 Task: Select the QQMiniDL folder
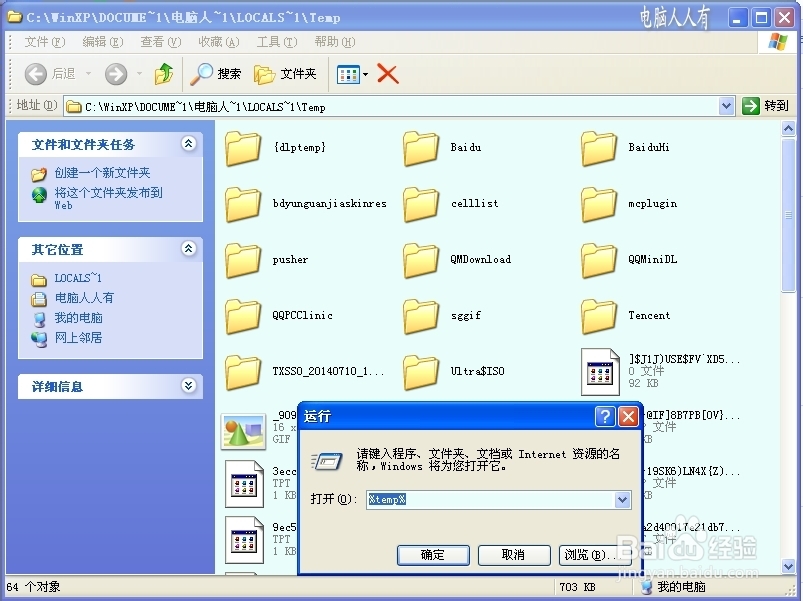(x=629, y=260)
